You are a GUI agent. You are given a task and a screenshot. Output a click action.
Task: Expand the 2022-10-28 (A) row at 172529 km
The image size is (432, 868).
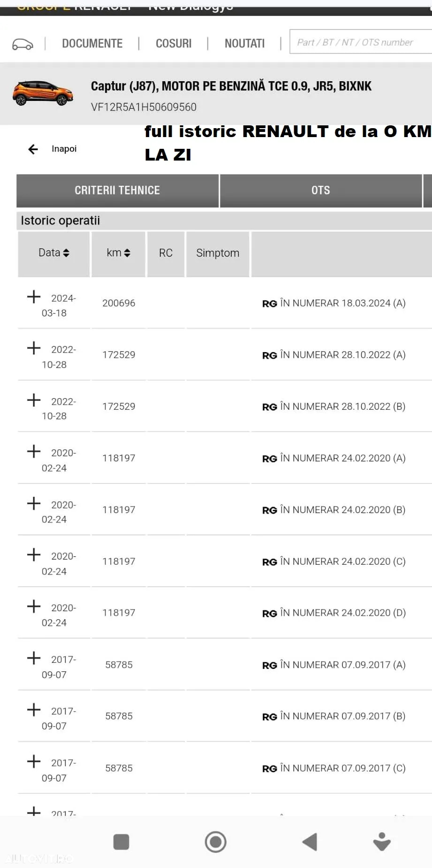[34, 348]
